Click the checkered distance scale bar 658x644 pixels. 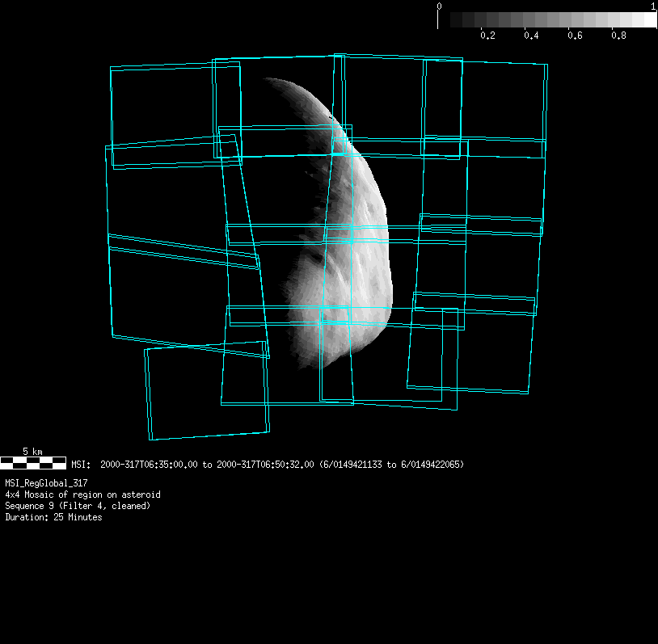33,463
